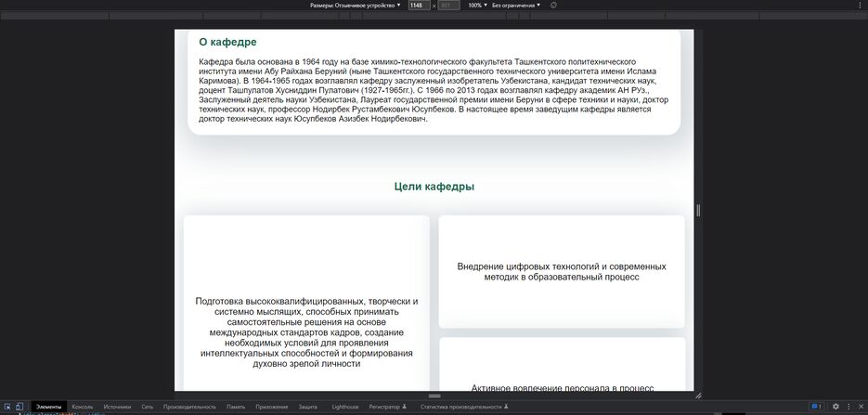Close the DevTools panel
Viewport: 868px width, 415px height.
click(x=861, y=407)
